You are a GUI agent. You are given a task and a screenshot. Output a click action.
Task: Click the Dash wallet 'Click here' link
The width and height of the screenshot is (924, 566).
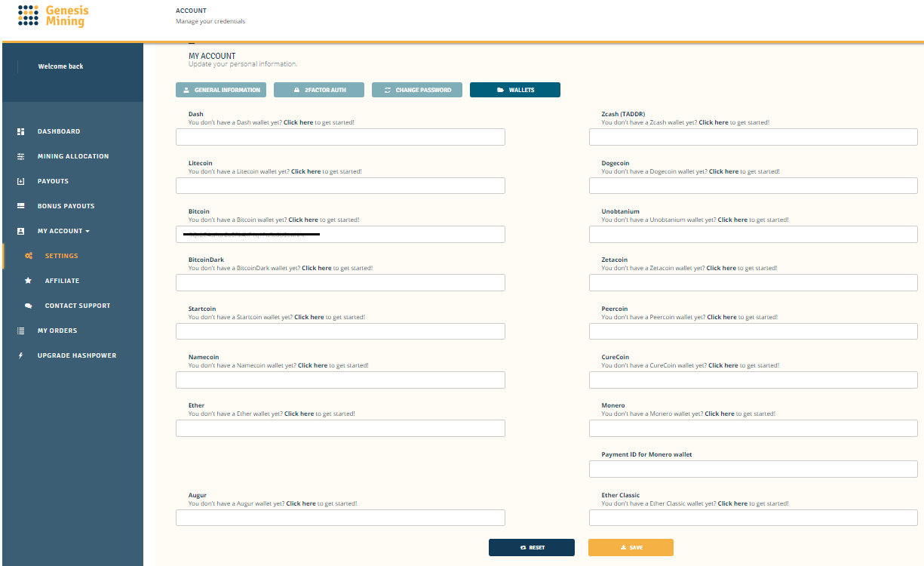(x=299, y=122)
